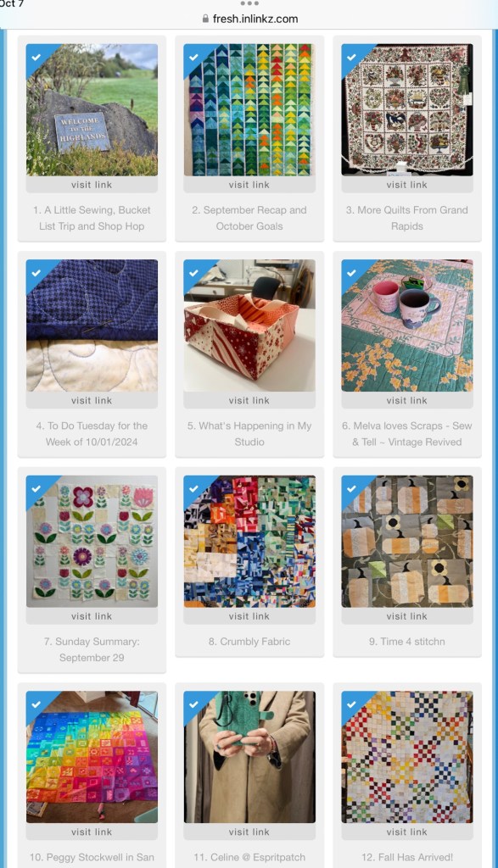Tap the checkmark badge on rainbow quilt thumbnail
Screen dimensions: 498x868
pos(36,704)
